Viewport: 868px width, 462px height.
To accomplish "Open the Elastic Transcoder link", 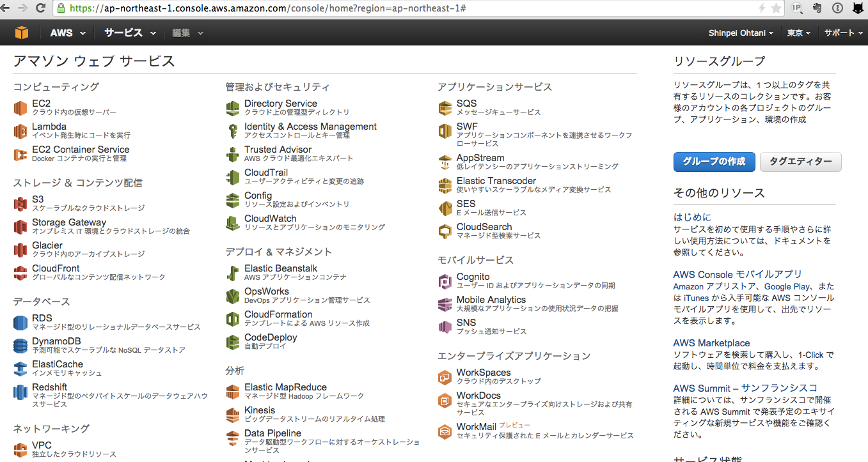I will (496, 181).
